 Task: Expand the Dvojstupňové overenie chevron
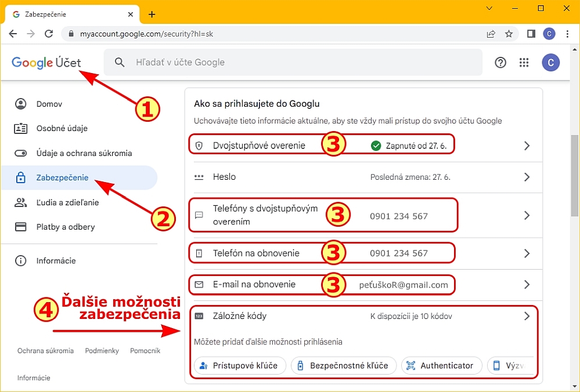pos(527,146)
